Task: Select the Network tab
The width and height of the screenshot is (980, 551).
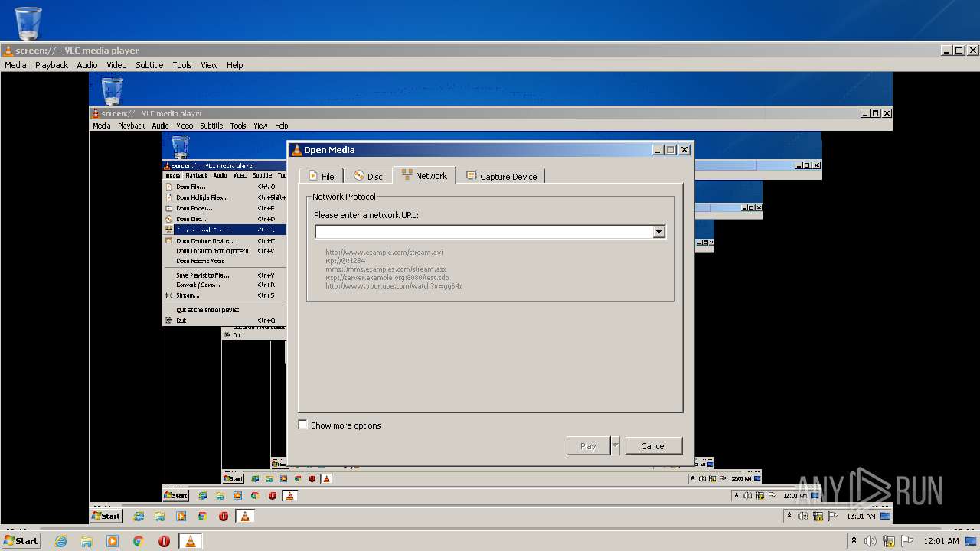Action: pyautogui.click(x=424, y=175)
